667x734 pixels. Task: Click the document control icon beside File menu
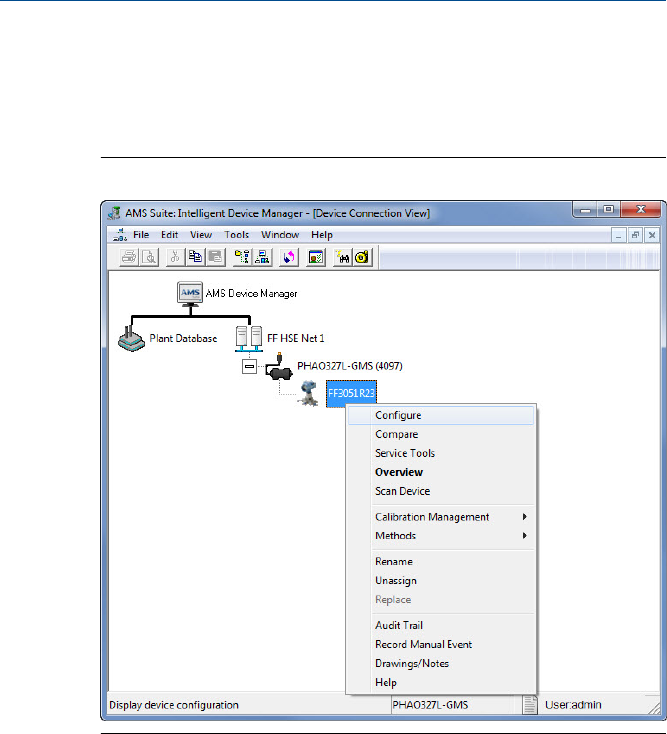[120, 235]
